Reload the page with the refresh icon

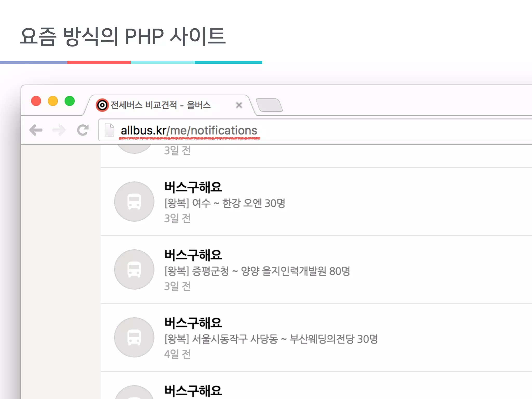pos(83,130)
